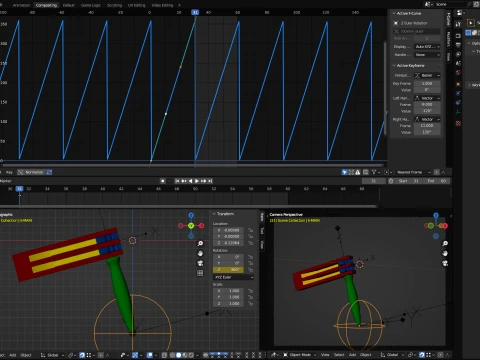Click the graph editor horizontal scrollbar

pos(192,165)
